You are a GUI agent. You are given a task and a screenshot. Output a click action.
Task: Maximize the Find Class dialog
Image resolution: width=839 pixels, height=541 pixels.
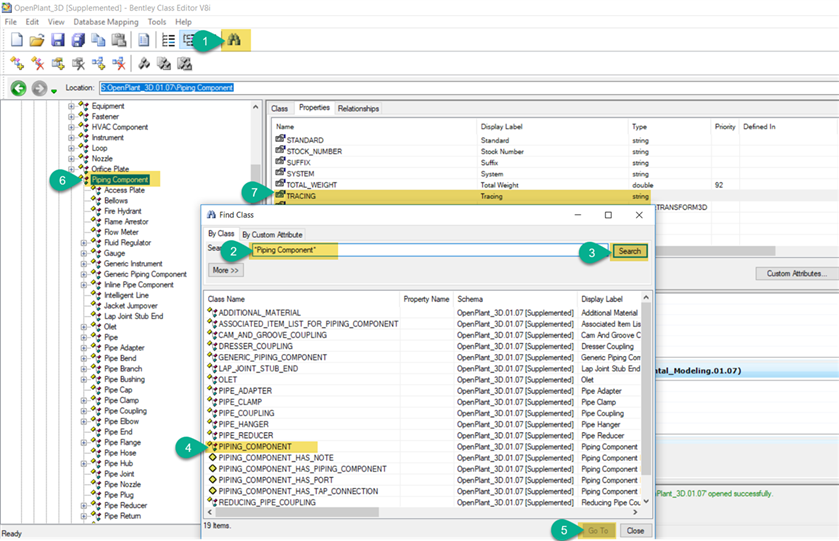[608, 215]
